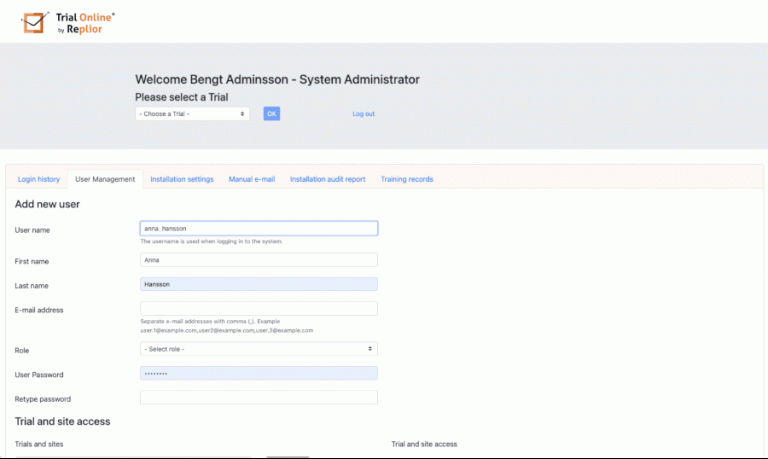Viewport: 768px width, 459px height.
Task: Click the 'Role' field label
Action: click(x=22, y=350)
